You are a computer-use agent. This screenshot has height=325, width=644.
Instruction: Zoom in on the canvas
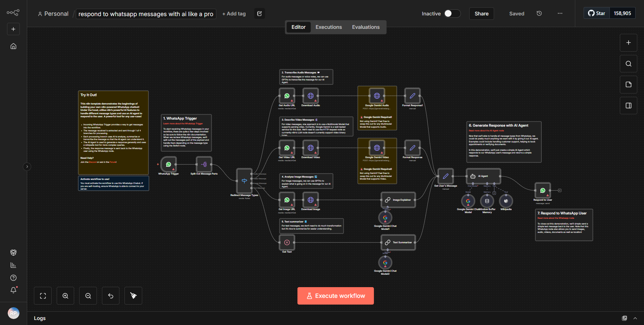(x=65, y=296)
